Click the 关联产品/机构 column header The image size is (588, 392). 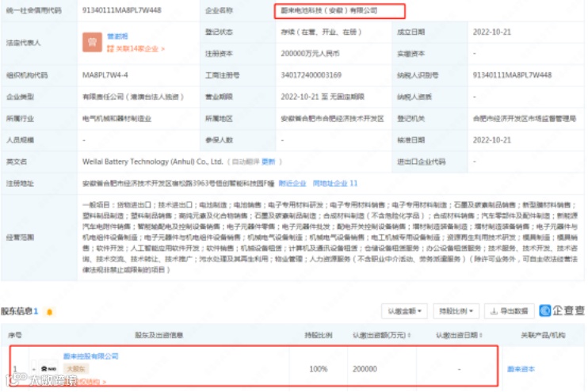point(543,335)
